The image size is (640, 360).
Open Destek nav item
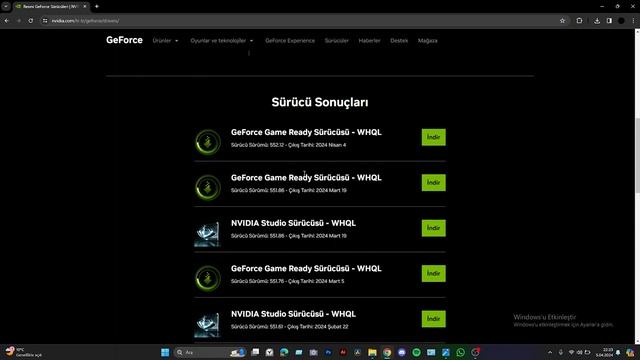point(399,40)
